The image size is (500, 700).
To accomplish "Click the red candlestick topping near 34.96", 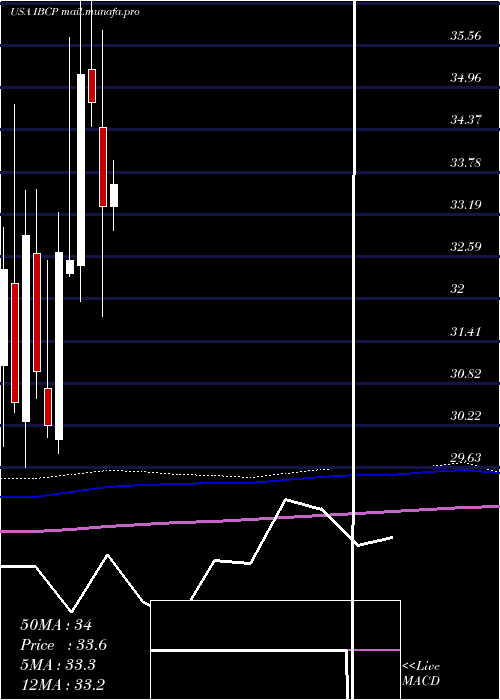I will (x=92, y=86).
